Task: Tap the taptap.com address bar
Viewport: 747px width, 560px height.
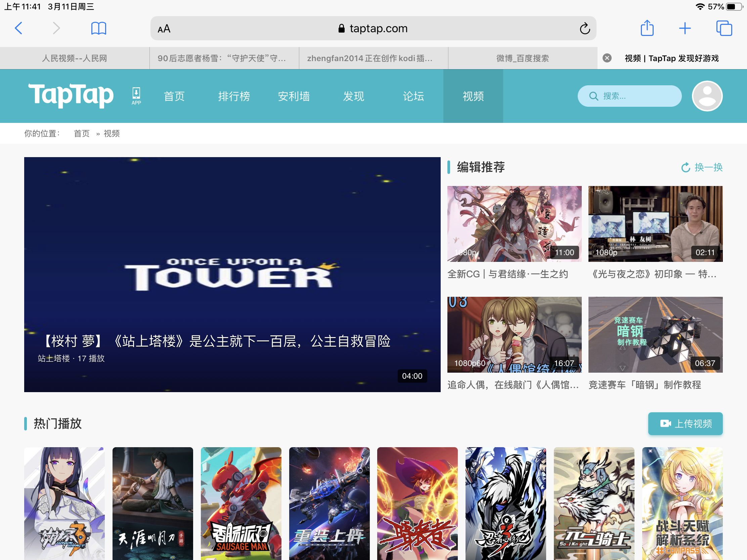Action: [x=373, y=28]
